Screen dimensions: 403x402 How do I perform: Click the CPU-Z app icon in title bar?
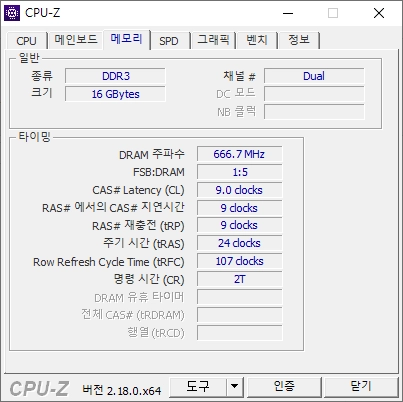[x=12, y=13]
